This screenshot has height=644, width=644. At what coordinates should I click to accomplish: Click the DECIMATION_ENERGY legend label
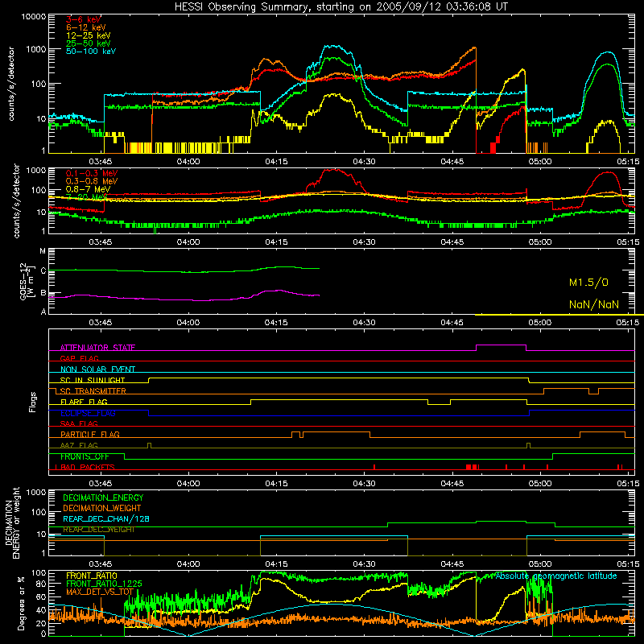103,497
